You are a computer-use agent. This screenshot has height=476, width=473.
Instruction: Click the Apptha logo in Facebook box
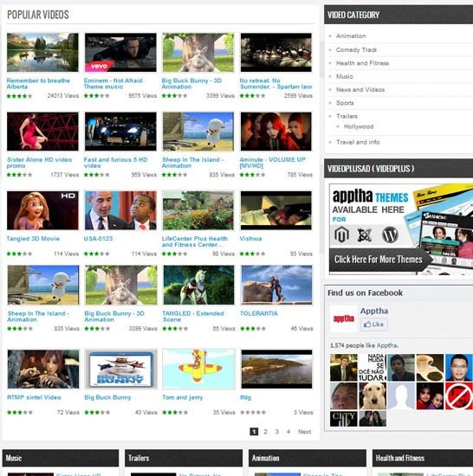[344, 318]
